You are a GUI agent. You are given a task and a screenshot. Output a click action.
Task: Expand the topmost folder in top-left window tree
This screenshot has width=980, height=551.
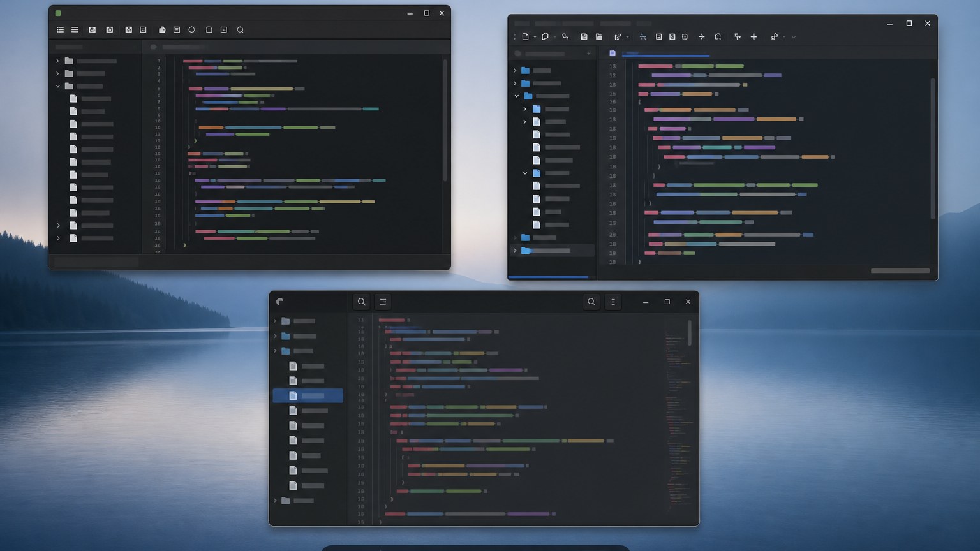click(x=57, y=61)
